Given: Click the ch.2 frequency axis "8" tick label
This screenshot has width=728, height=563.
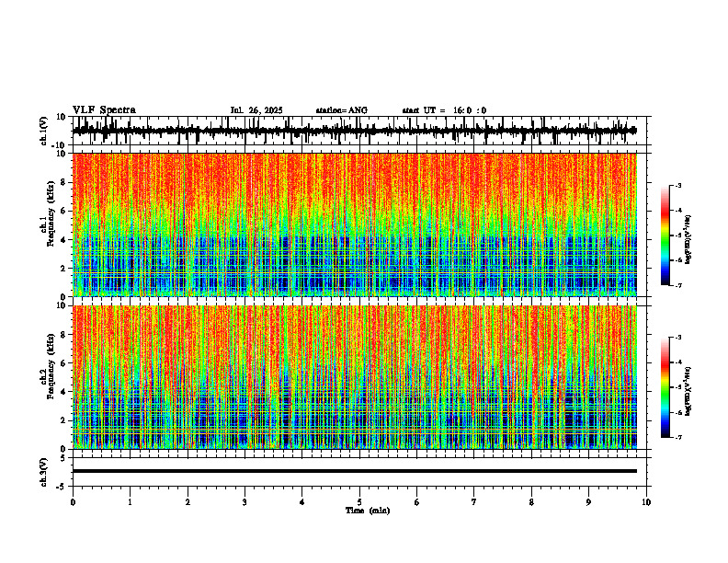Looking at the screenshot, I should point(64,335).
